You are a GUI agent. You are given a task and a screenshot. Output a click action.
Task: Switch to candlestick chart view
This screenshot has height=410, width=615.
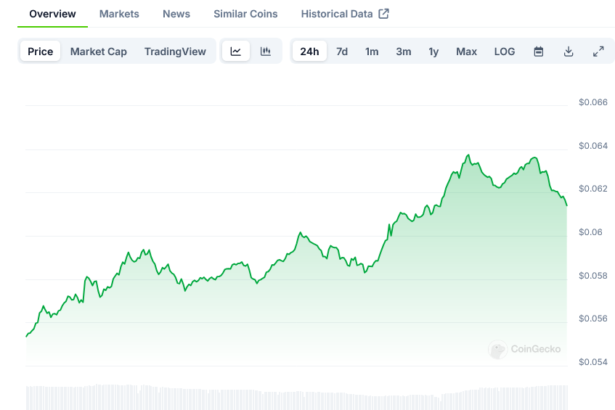coord(265,51)
